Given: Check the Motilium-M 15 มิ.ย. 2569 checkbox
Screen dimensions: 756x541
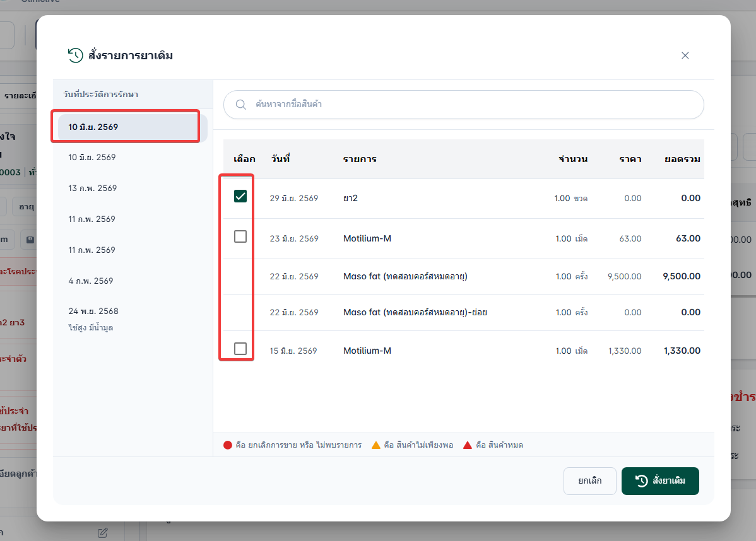Looking at the screenshot, I should pyautogui.click(x=240, y=349).
